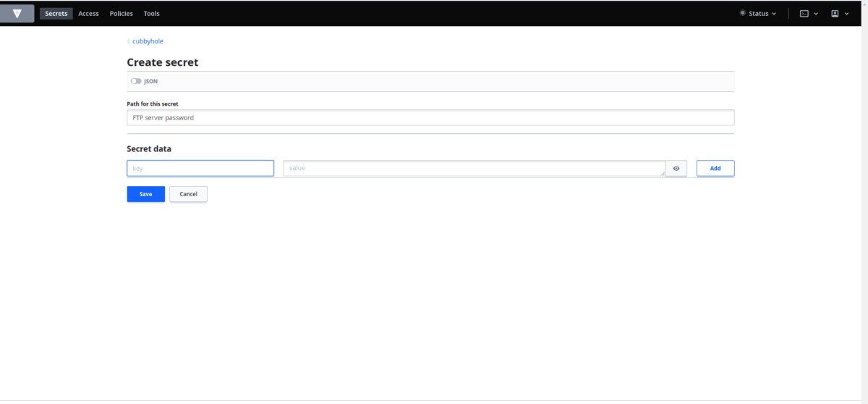Click the Path for this secret field
Viewport: 868px width, 404px height.
430,117
